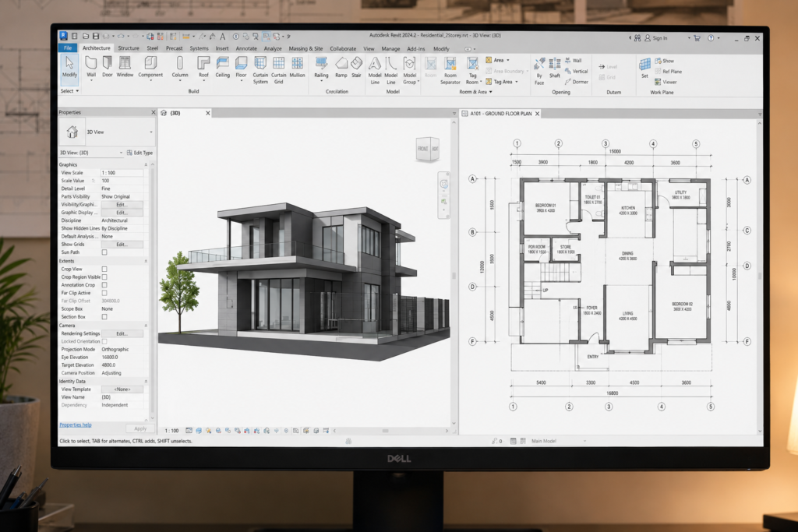Click Edit for Visibility/Graphics overrides
This screenshot has height=532, width=798.
122,204
